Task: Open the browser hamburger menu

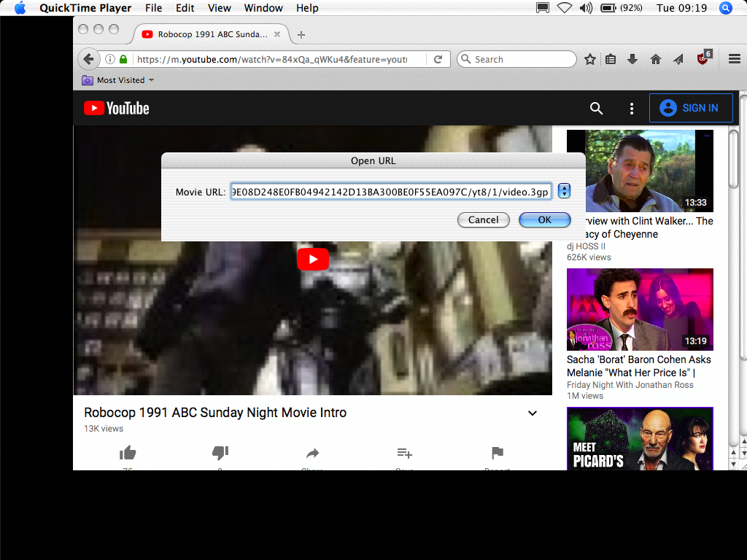Action: 734,59
